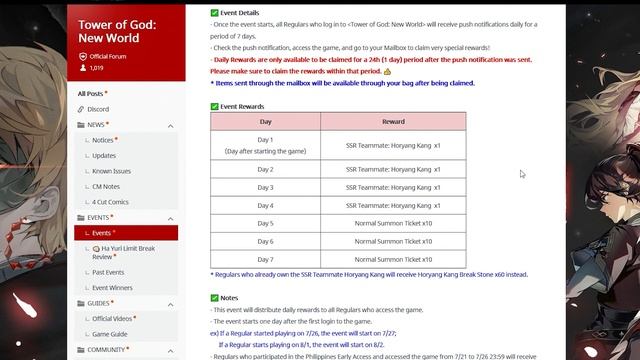Click the Day 2 table cell
The image size is (640, 360).
click(265, 169)
